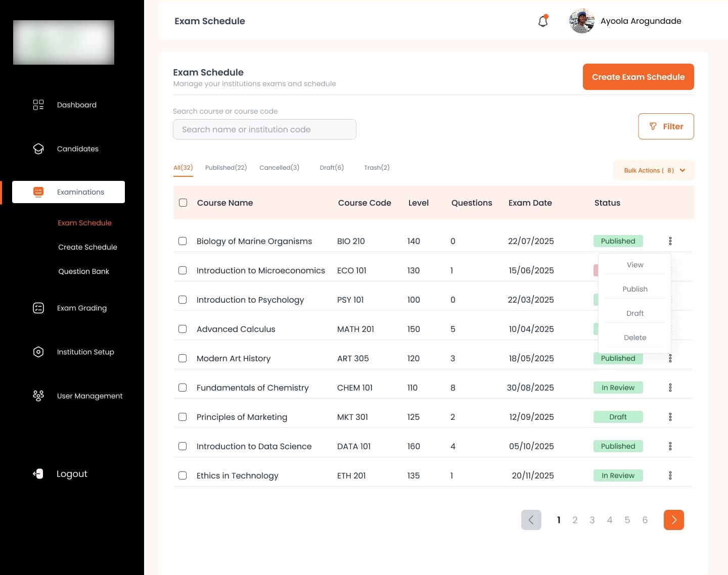The width and height of the screenshot is (728, 575).
Task: Choose View in the row context menu
Action: coord(635,265)
